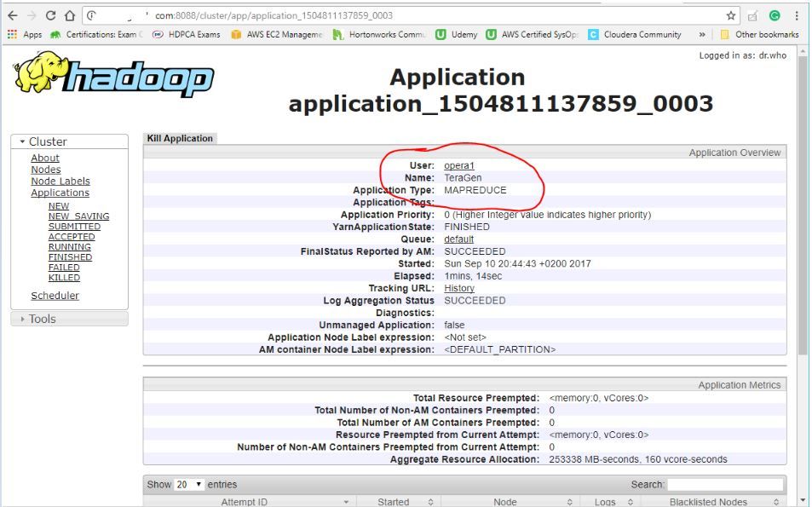This screenshot has height=507, width=812.
Task: Select RUNNING applications in sidebar
Action: (70, 247)
